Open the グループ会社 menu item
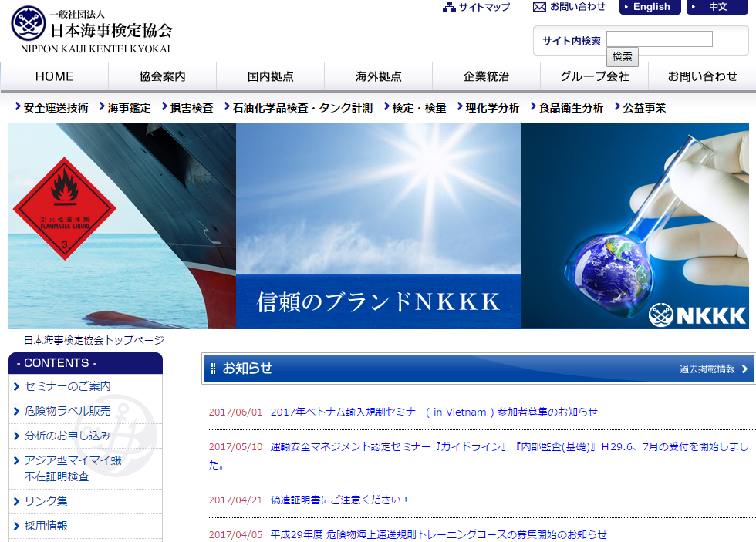 click(x=595, y=76)
